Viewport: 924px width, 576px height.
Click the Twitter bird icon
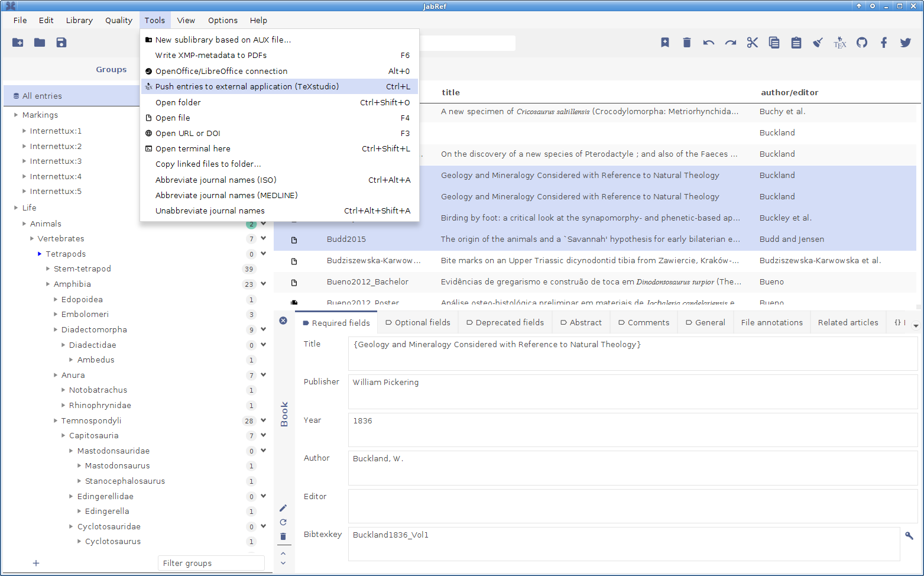[906, 43]
